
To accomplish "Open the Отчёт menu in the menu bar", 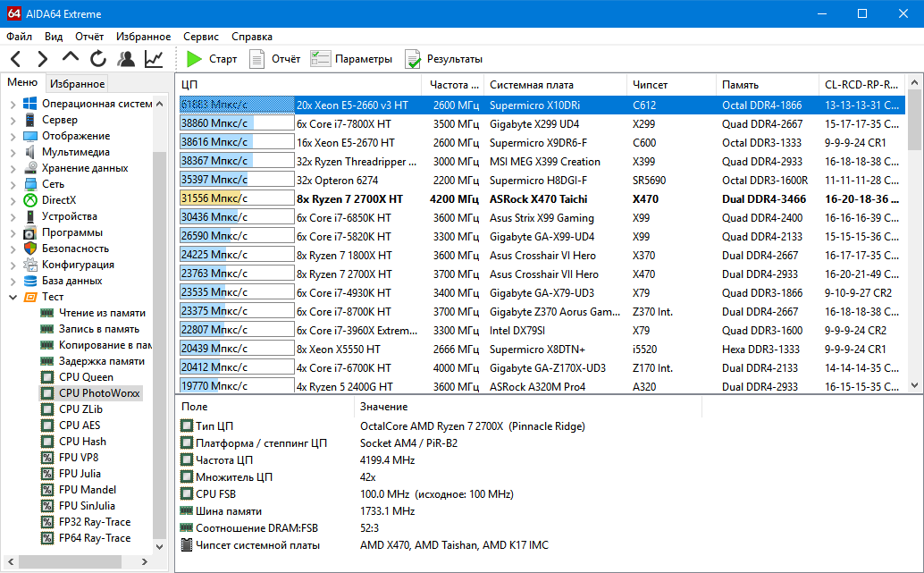I will [89, 37].
